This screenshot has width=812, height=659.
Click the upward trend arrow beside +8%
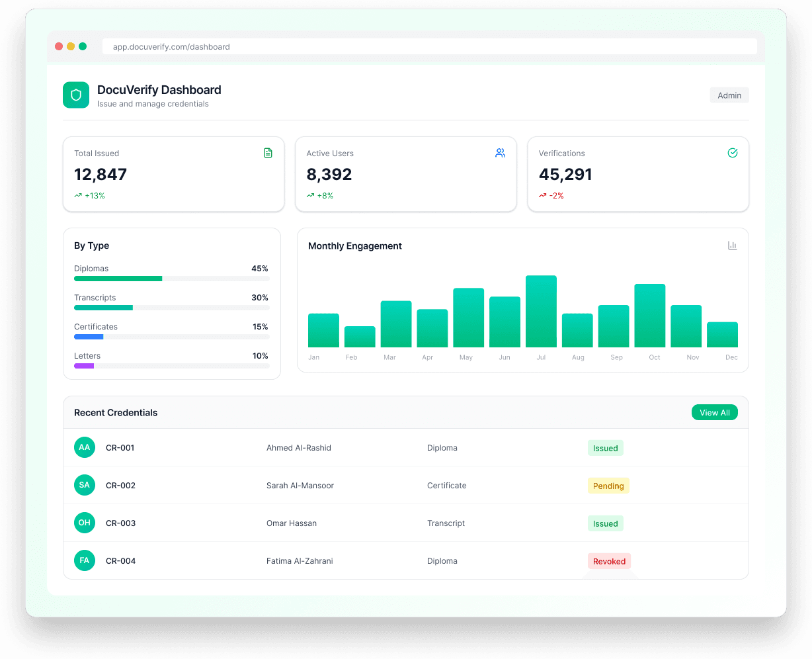(x=310, y=196)
